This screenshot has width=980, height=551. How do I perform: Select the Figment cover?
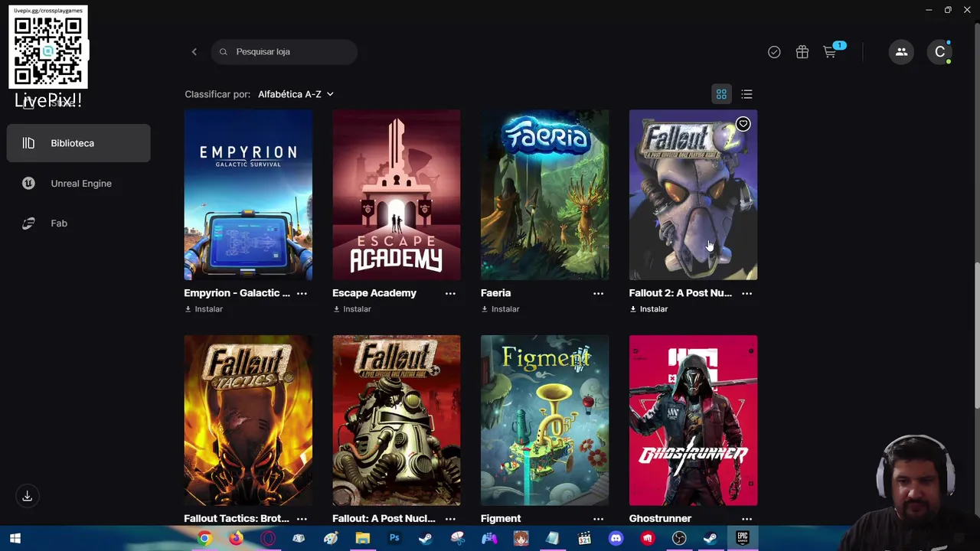(x=544, y=420)
